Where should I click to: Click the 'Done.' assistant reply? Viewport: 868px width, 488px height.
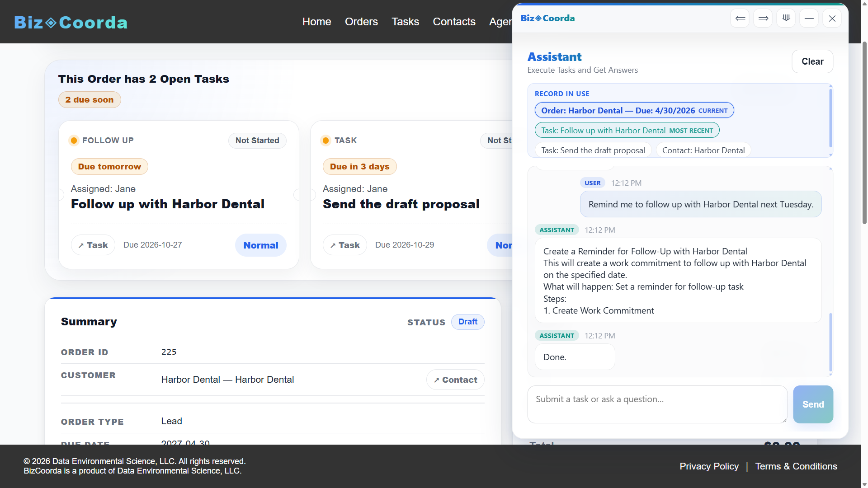(x=575, y=357)
